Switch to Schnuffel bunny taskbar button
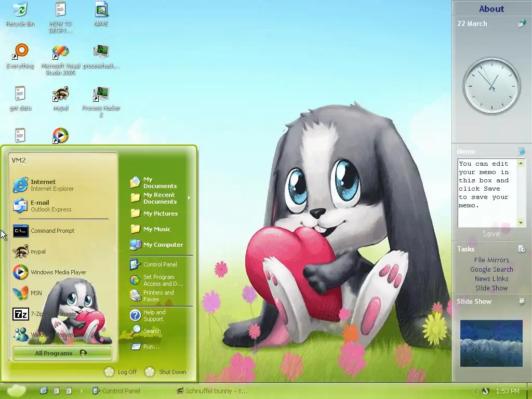532x399 pixels. [212, 391]
